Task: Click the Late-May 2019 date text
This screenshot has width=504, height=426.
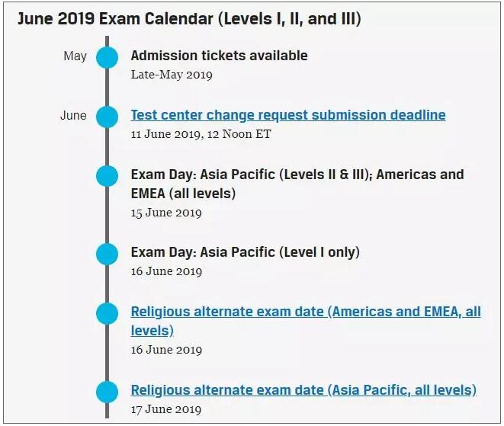Action: coord(172,75)
